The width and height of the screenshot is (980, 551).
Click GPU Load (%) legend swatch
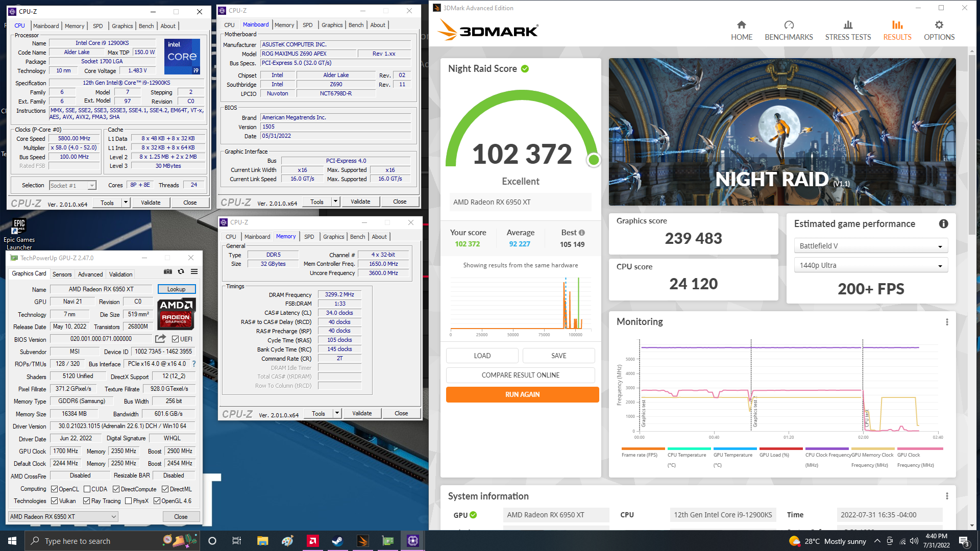click(x=781, y=449)
